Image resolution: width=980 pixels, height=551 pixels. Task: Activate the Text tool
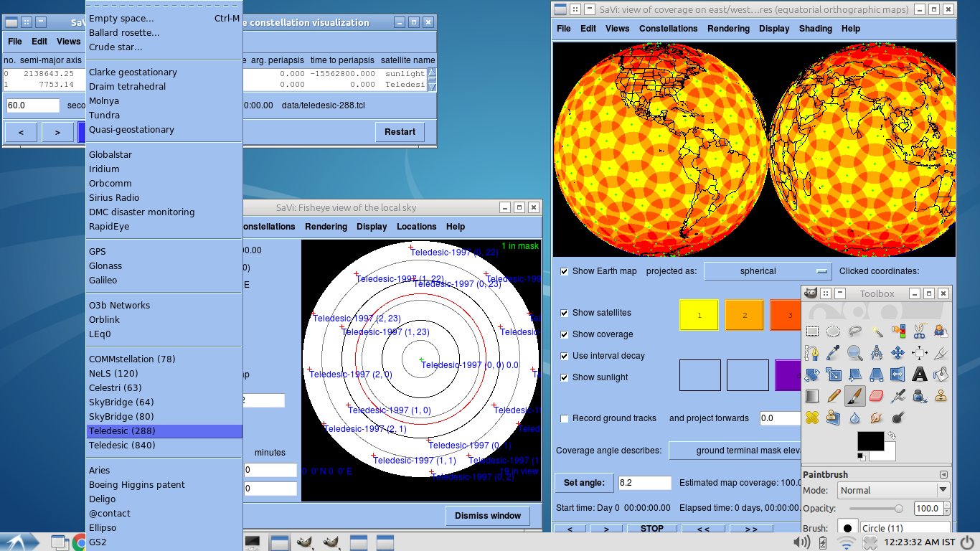pos(919,375)
